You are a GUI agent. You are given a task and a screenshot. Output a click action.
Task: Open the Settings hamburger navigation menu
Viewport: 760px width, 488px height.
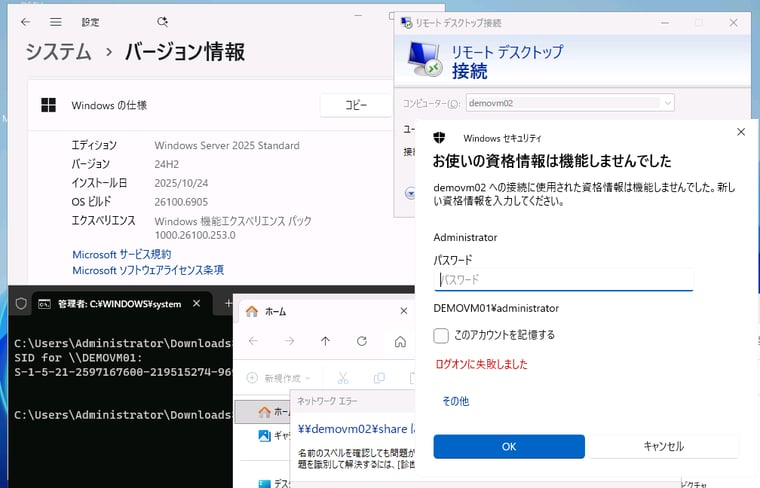click(x=57, y=21)
